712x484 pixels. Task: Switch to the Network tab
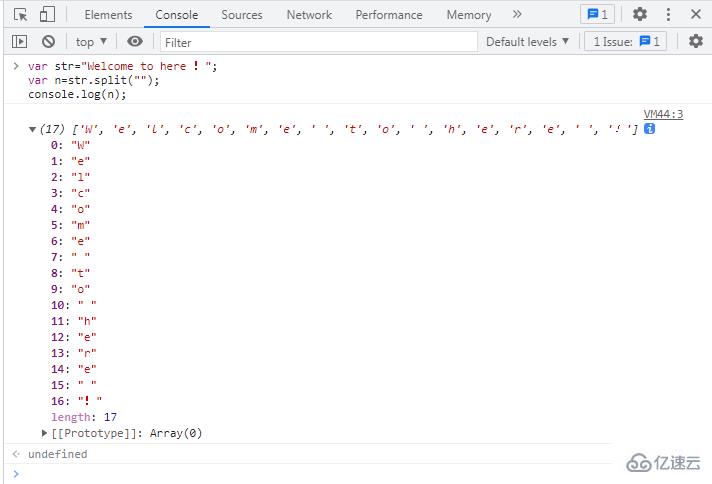(309, 15)
